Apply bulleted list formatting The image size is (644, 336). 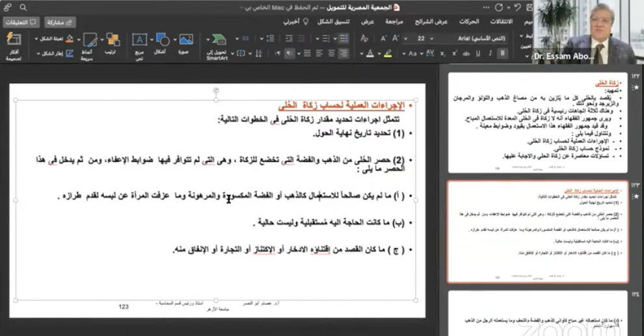point(344,38)
